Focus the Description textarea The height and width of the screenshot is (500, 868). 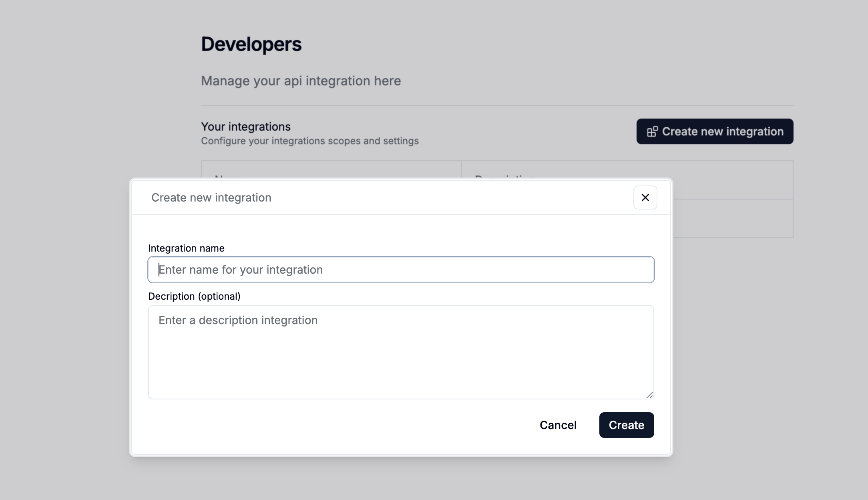[x=401, y=352]
